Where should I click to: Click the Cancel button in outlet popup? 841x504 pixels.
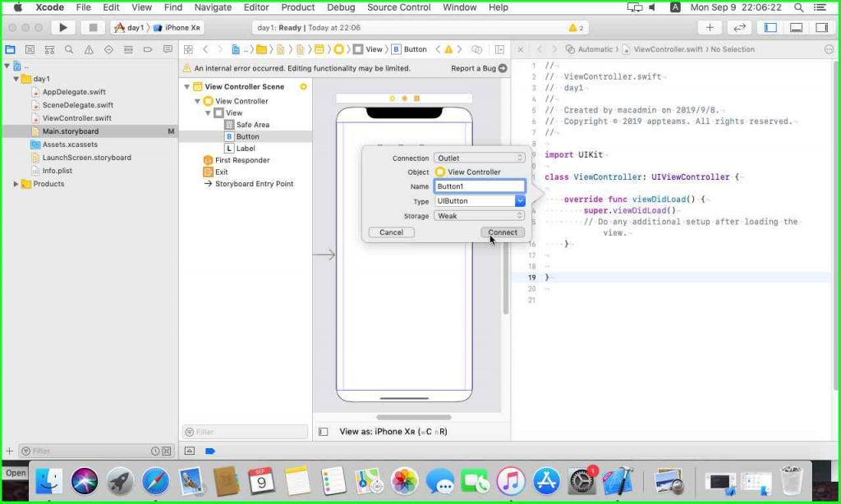pyautogui.click(x=391, y=232)
